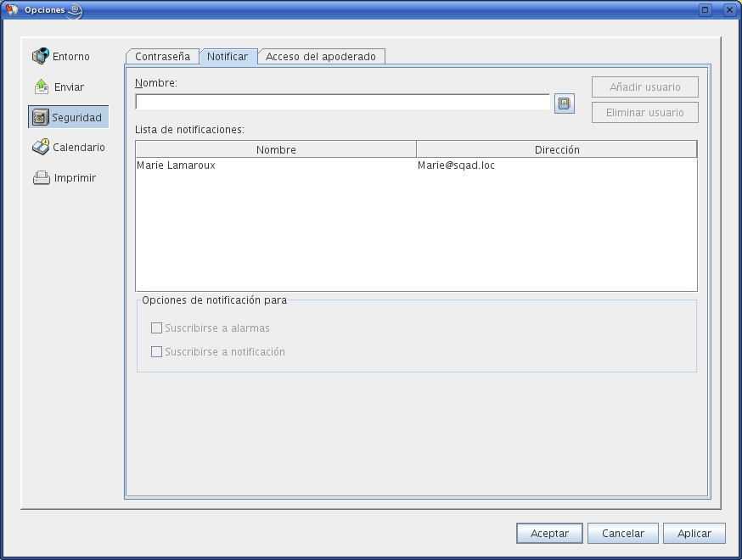Focus the Nombre text field
The width and height of the screenshot is (742, 560).
point(343,102)
